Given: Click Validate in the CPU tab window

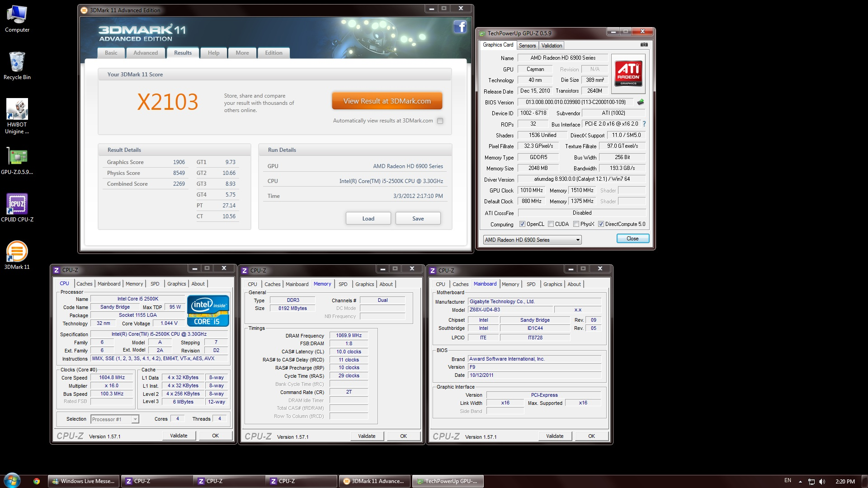Looking at the screenshot, I should pos(179,436).
